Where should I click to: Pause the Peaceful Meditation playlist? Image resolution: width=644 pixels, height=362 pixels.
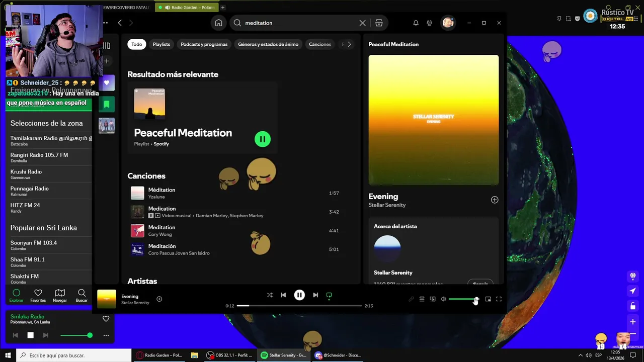click(x=263, y=139)
